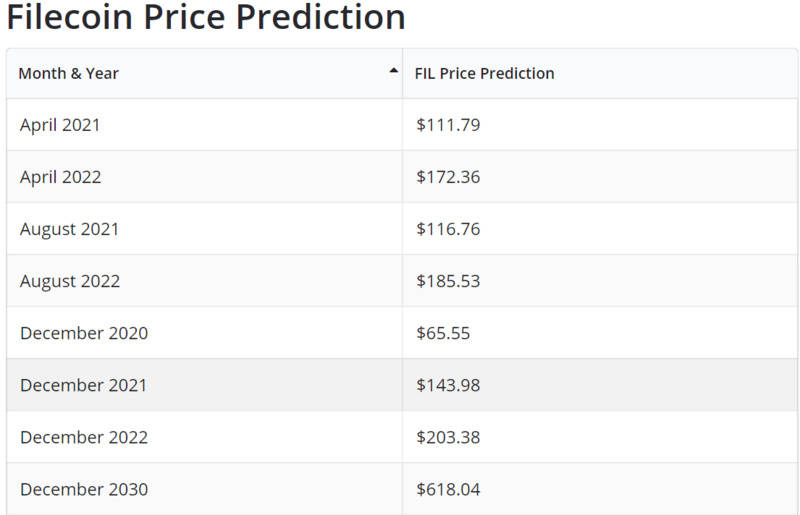The image size is (800, 515).
Task: Click the August 2021 month cell
Action: point(204,229)
